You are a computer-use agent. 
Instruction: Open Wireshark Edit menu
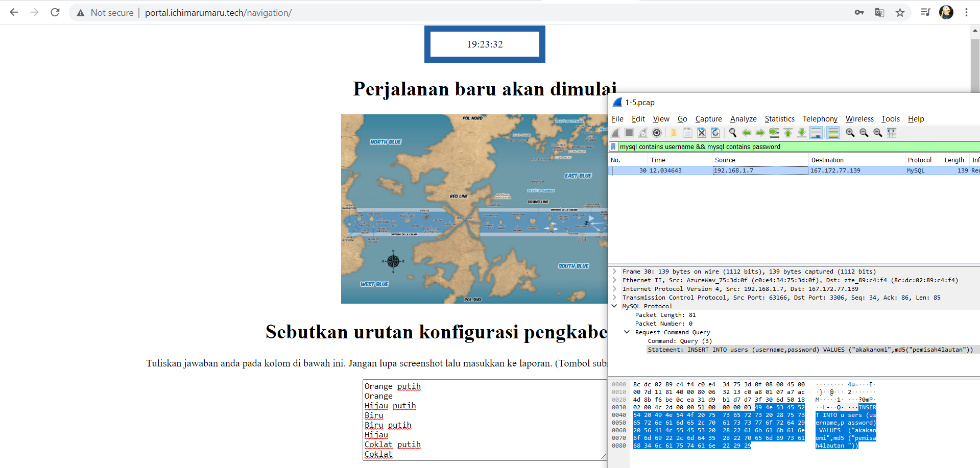(638, 119)
